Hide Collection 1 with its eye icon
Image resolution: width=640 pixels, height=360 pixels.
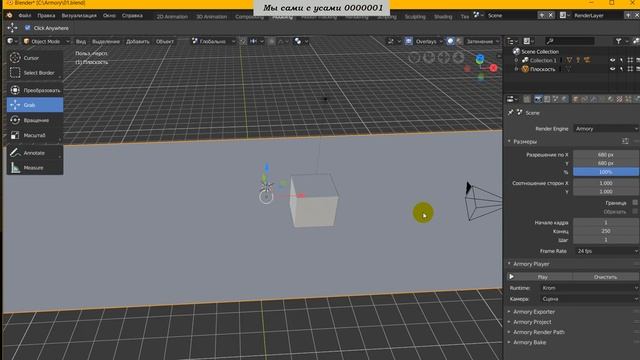click(612, 60)
